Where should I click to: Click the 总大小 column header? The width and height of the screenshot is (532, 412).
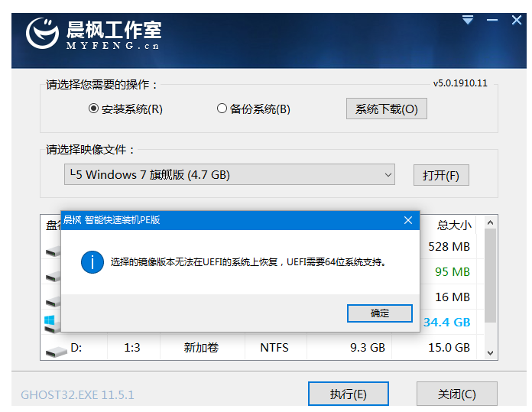(454, 225)
